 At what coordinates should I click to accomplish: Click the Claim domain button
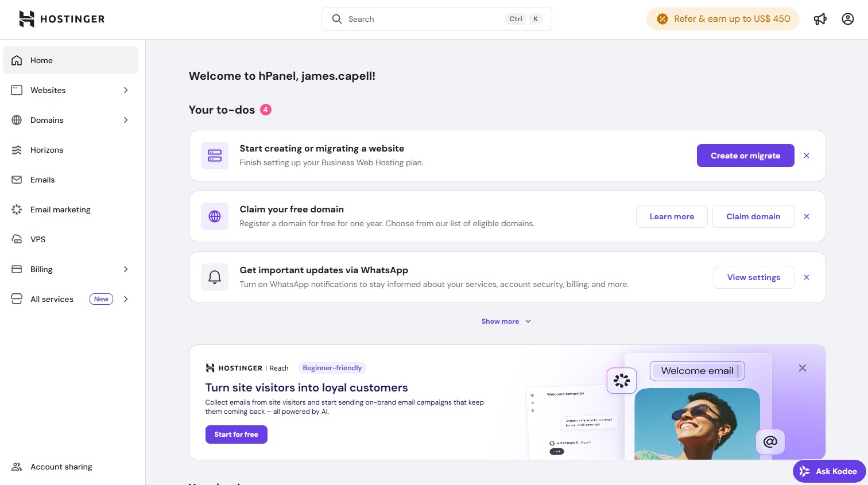(753, 216)
